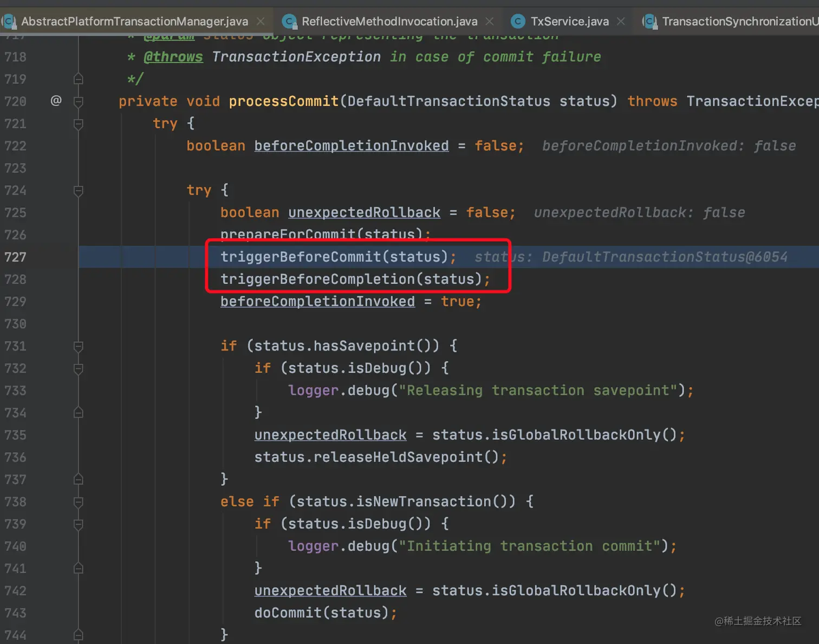819x644 pixels.
Task: Click line number 728 in the gutter
Action: 15,279
